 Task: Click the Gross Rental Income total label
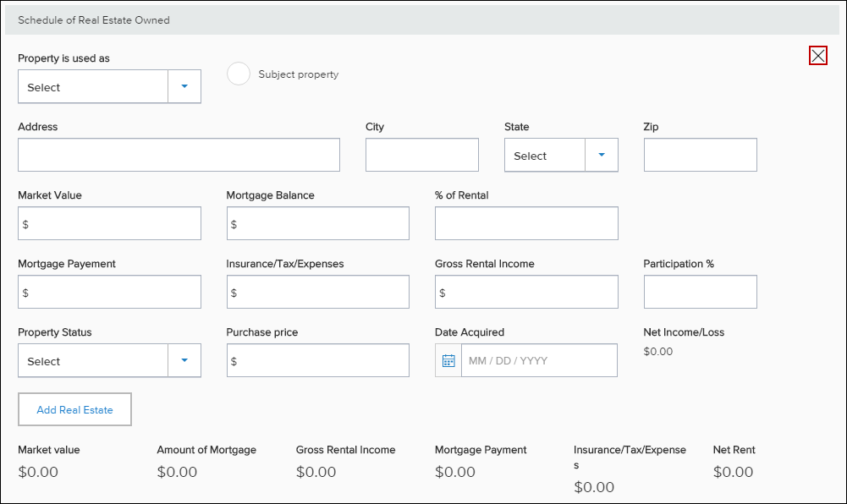346,450
